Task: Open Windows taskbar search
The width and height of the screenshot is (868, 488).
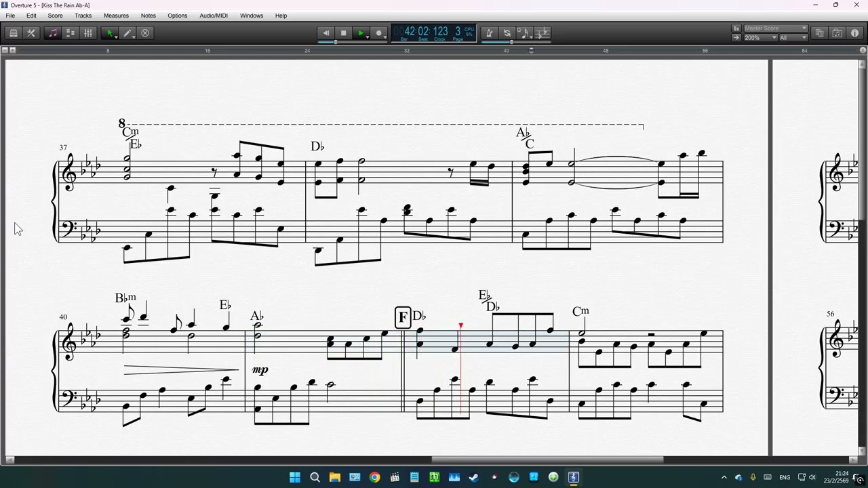Action: (315, 477)
